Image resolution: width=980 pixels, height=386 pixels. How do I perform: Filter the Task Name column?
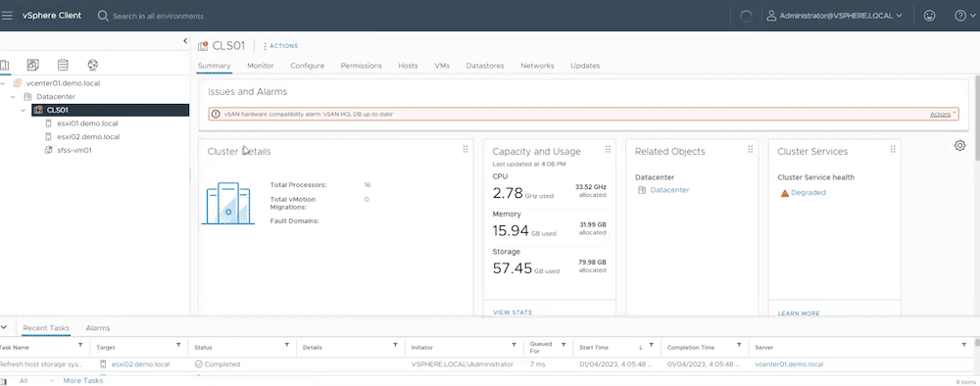coord(80,346)
